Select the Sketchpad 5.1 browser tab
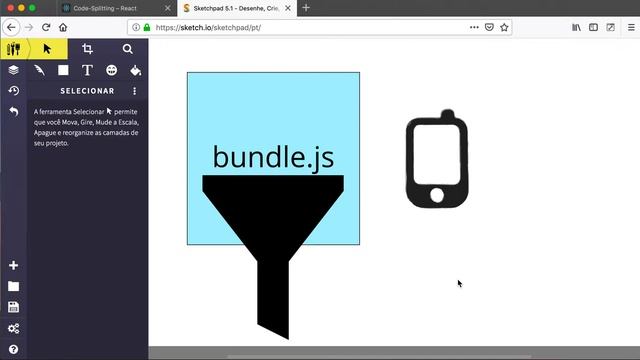This screenshot has width=640, height=360. click(235, 8)
